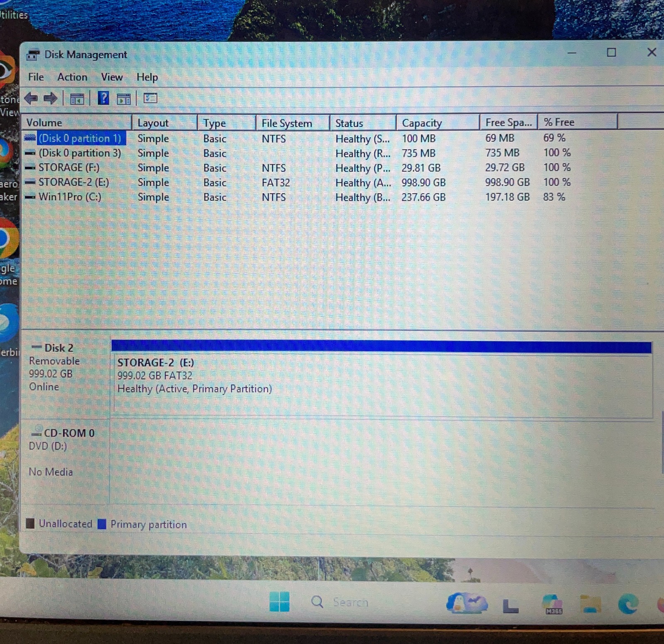Maximize the Disk Management window
Image resolution: width=664 pixels, height=644 pixels.
(x=611, y=52)
